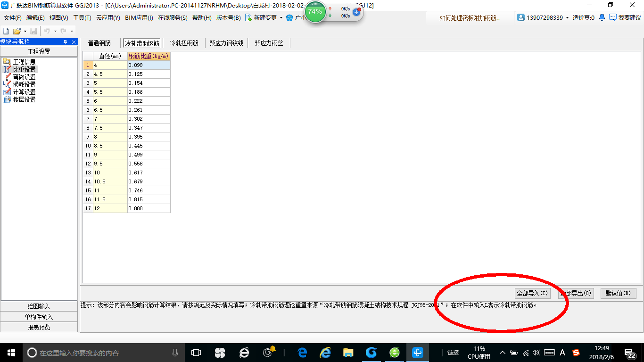Open File Explorer from the taskbar
This screenshot has width=644, height=362.
click(348, 352)
